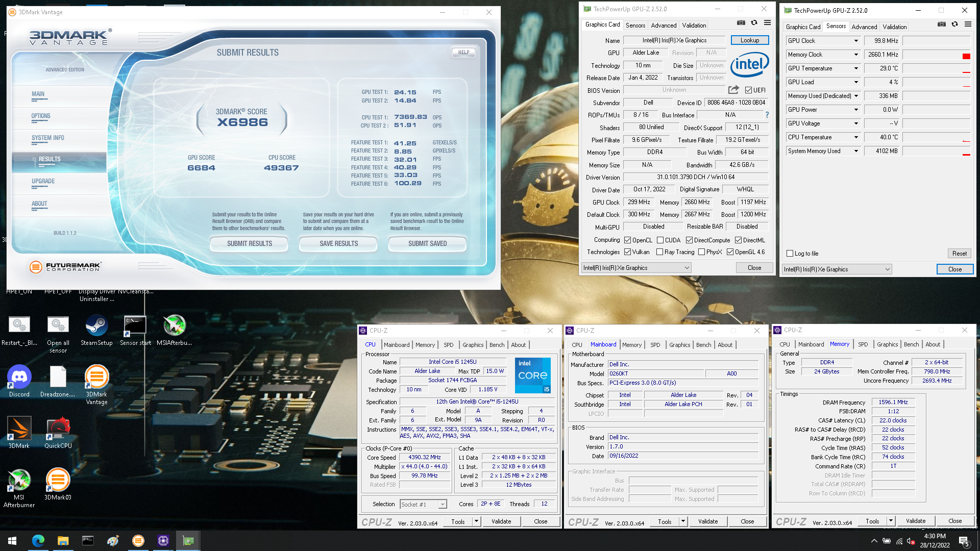The image size is (980, 551).
Task: Open Sensor start shortcut on desktop
Action: pyautogui.click(x=135, y=330)
